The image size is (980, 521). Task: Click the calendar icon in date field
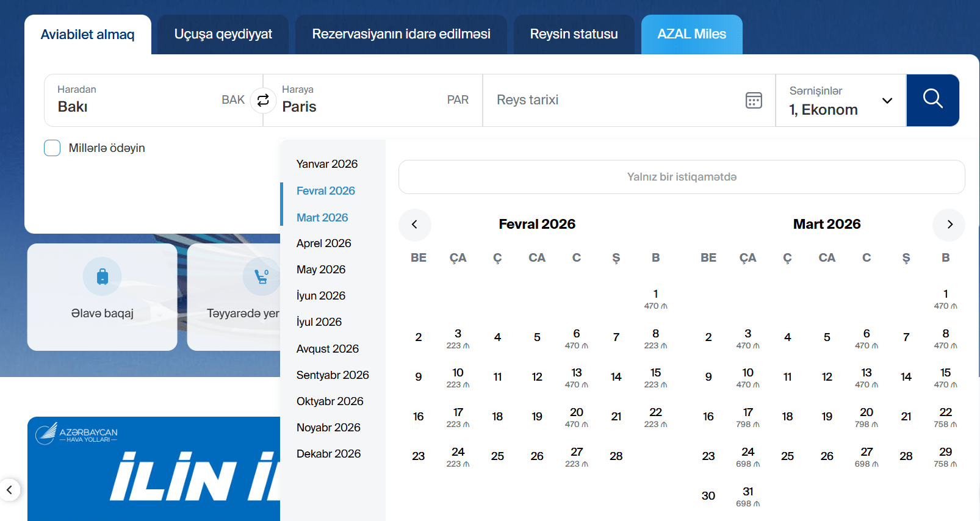[x=754, y=100]
